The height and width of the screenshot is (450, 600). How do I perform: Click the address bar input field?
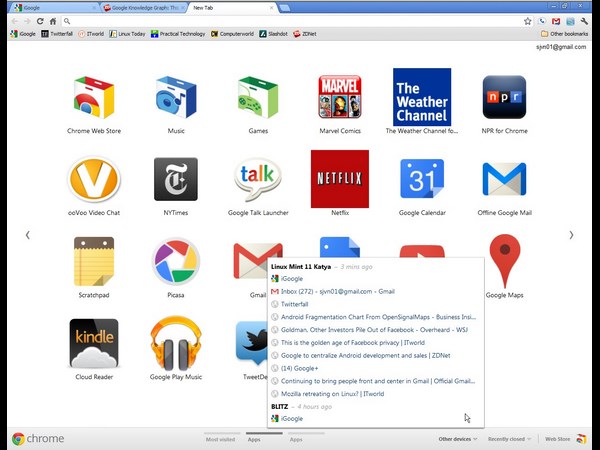tap(290, 20)
